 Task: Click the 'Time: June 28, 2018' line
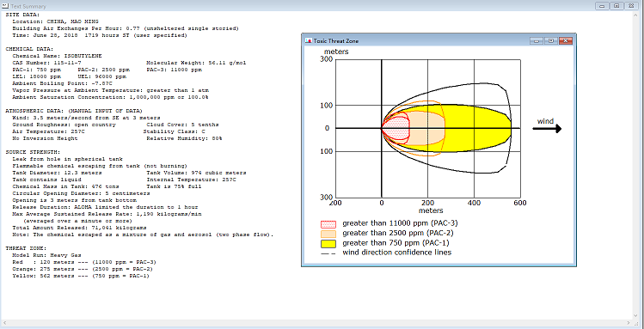[100, 35]
